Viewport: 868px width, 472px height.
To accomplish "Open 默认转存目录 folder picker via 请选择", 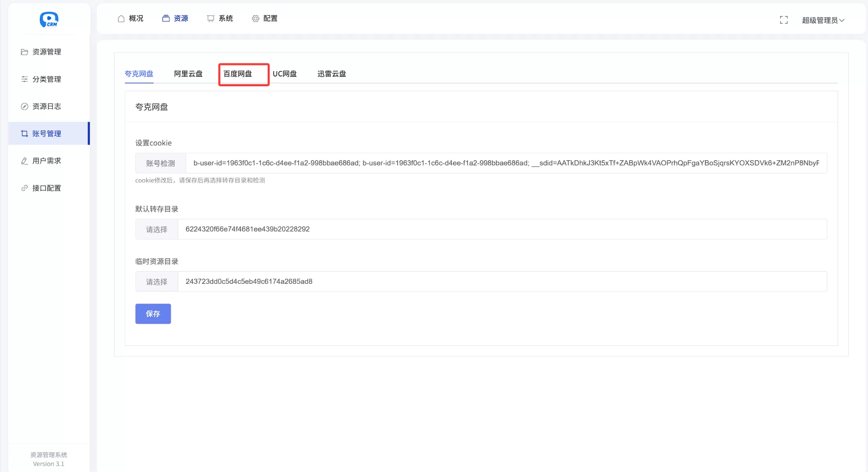I will tap(156, 229).
